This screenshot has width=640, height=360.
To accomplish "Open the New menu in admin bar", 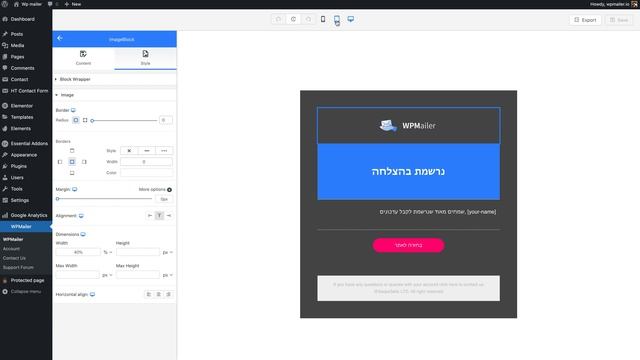I will pos(73,4).
